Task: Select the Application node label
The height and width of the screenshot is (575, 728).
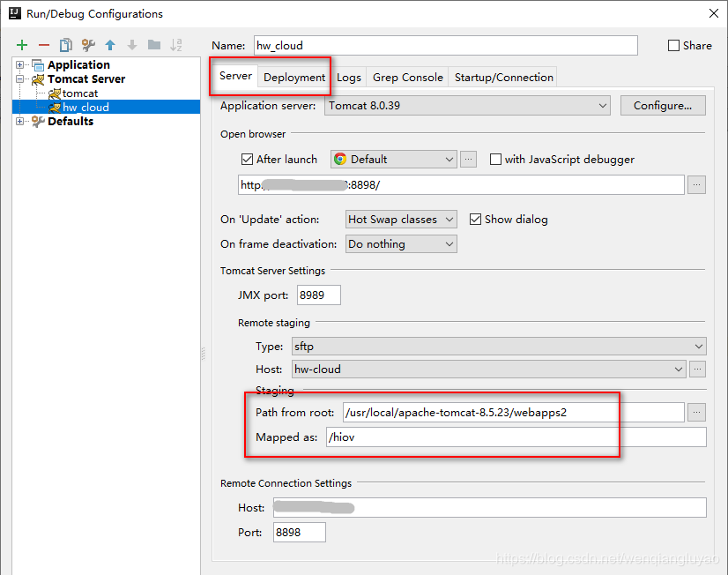Action: point(78,65)
